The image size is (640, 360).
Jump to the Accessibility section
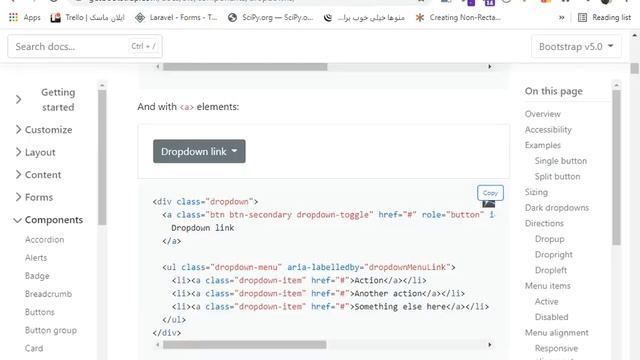[x=548, y=129]
